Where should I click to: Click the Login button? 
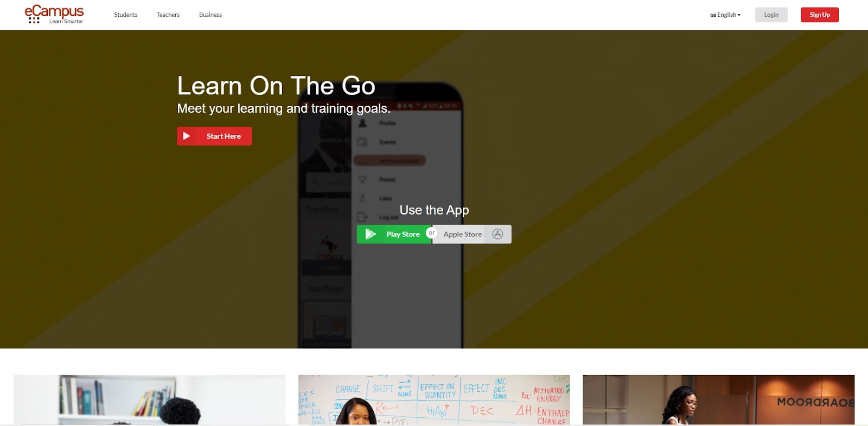click(771, 15)
